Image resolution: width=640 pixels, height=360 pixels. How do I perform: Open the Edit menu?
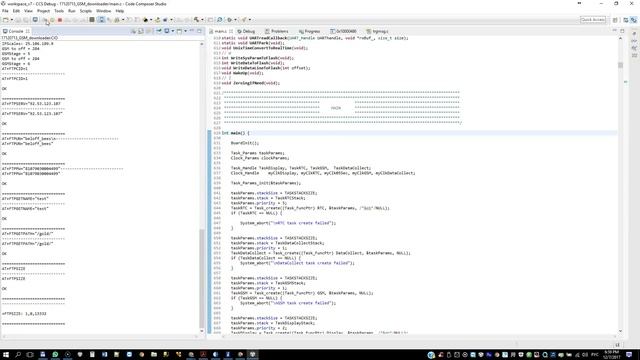(16, 11)
